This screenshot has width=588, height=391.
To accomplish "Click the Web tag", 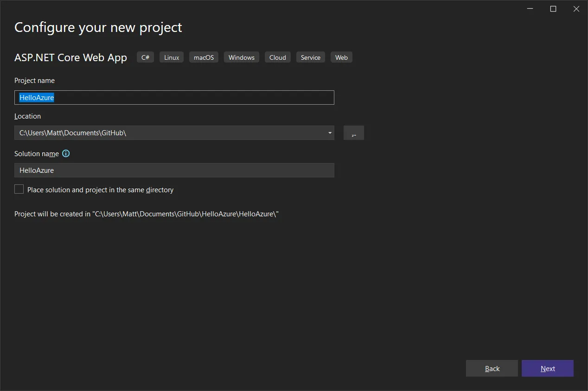I will point(341,57).
